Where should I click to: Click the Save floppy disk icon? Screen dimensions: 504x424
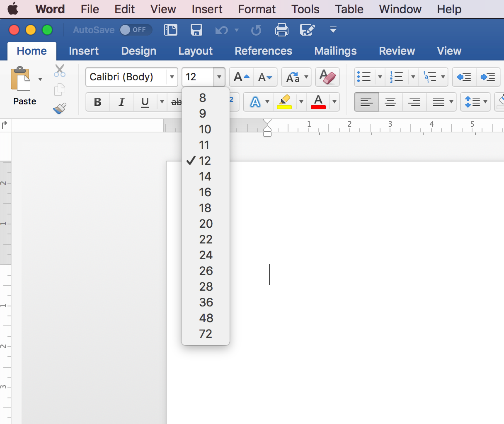pyautogui.click(x=196, y=30)
